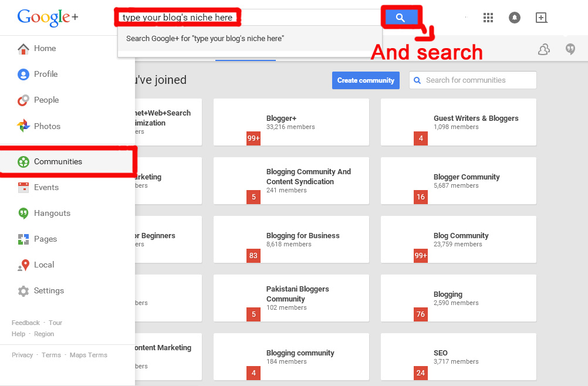Image resolution: width=588 pixels, height=386 pixels.
Task: Open the Blogger+ community
Action: (x=292, y=122)
